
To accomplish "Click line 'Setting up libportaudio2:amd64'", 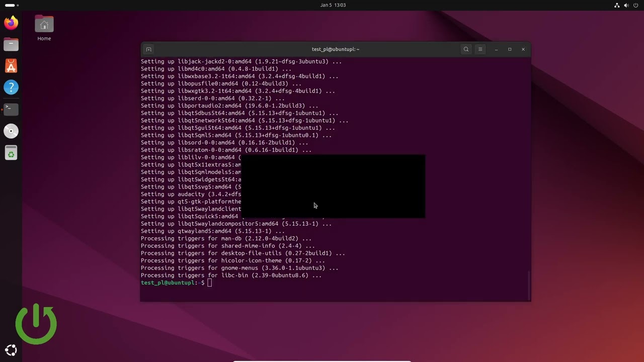I will [229, 106].
